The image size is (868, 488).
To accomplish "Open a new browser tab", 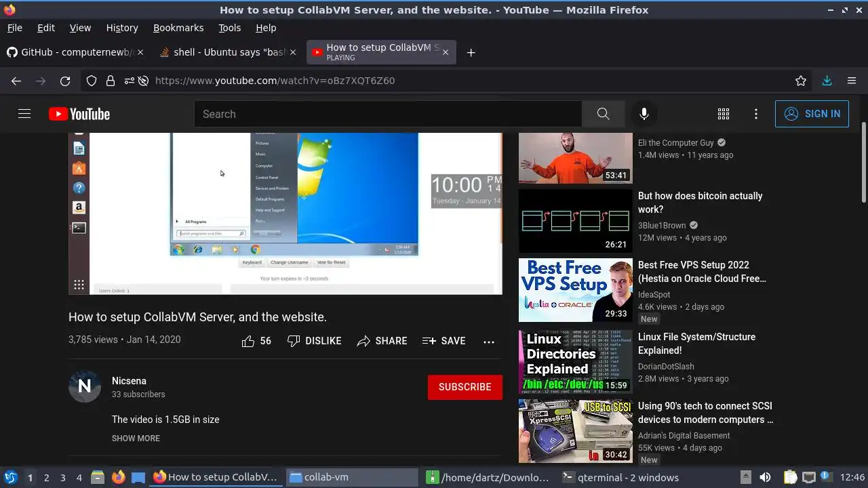I will (x=471, y=52).
